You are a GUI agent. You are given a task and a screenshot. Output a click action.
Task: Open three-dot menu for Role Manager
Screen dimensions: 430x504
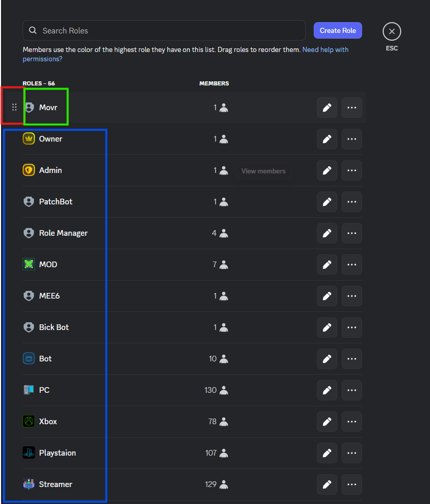point(352,233)
